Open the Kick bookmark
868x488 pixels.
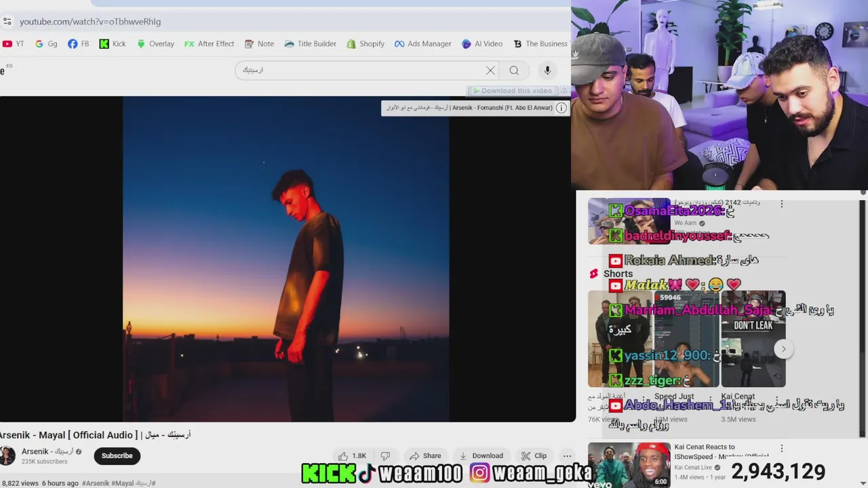[x=113, y=44]
